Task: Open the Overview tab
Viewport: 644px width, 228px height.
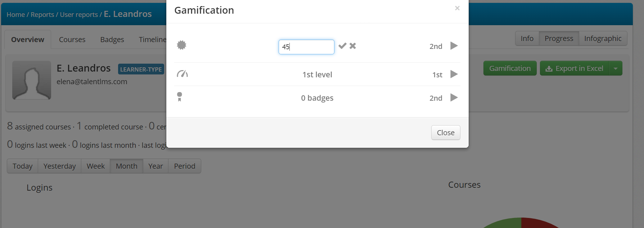Action: pos(28,39)
